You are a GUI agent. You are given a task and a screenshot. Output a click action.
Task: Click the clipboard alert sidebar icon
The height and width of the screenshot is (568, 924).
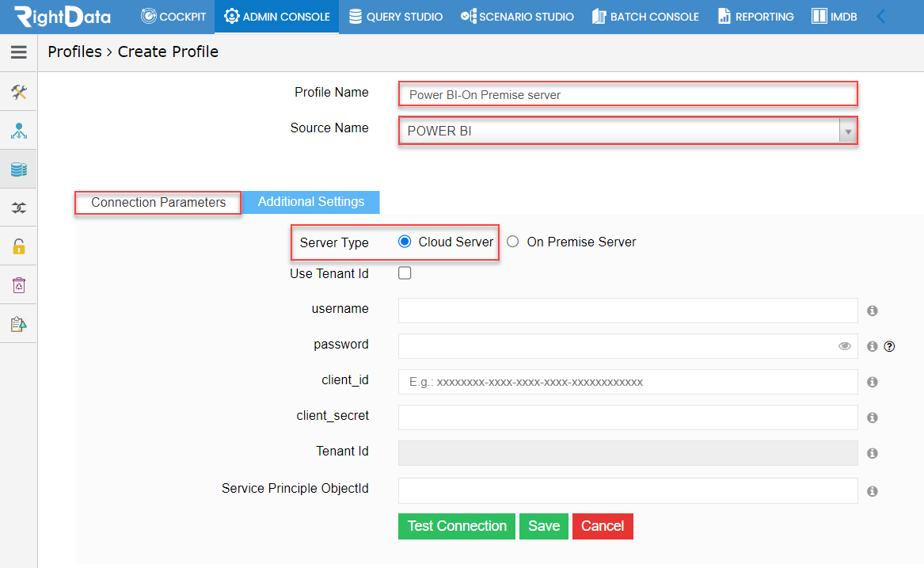point(19,324)
